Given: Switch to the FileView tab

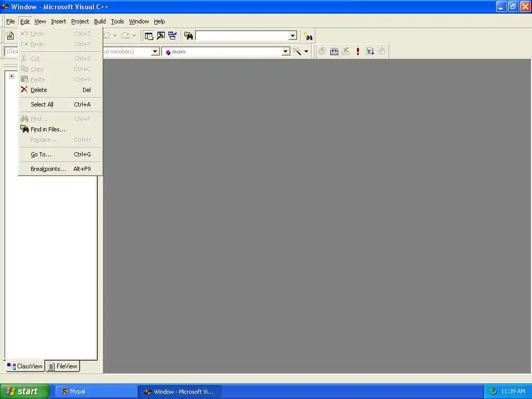Looking at the screenshot, I should tap(63, 366).
